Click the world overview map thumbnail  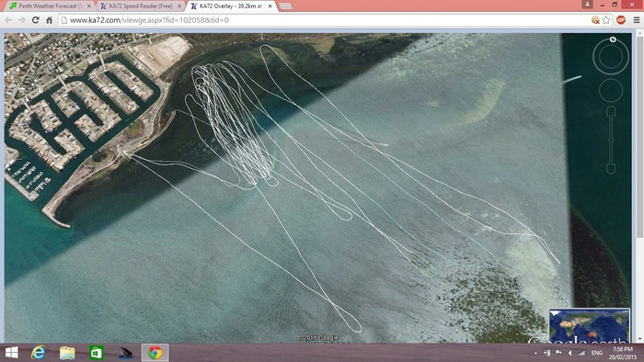point(590,325)
